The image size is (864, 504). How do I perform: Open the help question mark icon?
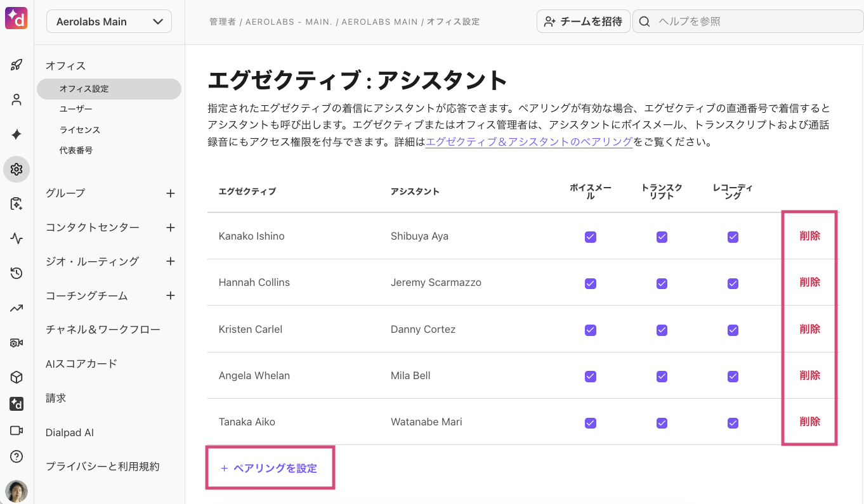(x=16, y=456)
